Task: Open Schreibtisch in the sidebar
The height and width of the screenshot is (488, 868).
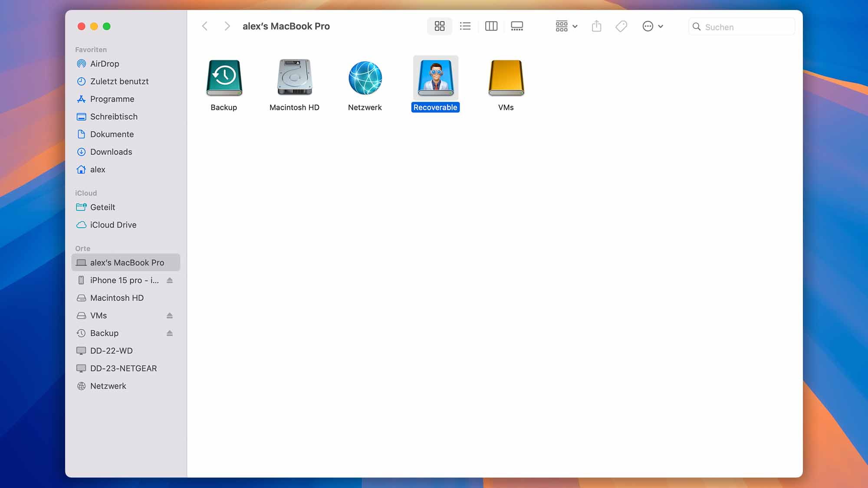Action: tap(126, 117)
